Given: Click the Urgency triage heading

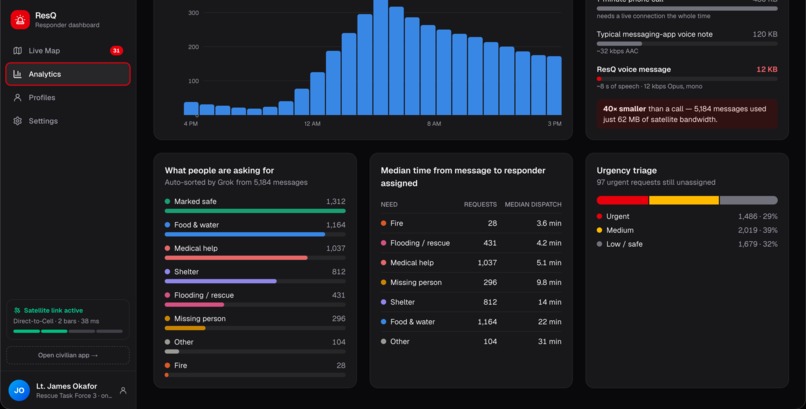Looking at the screenshot, I should tap(627, 171).
